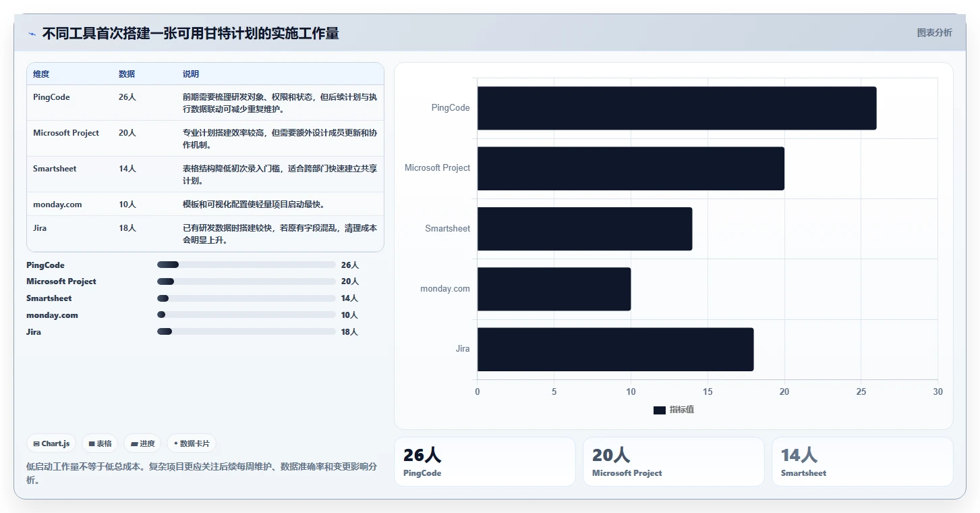
Task: Click the Microsoft Project progress bar
Action: pos(246,281)
